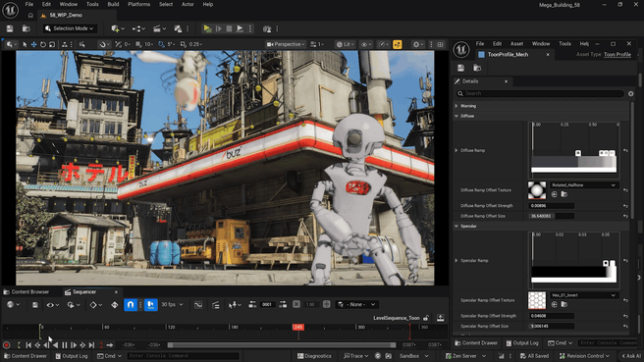Jump to sequence end in playback controls
The height and width of the screenshot is (362, 644).
tap(91, 345)
